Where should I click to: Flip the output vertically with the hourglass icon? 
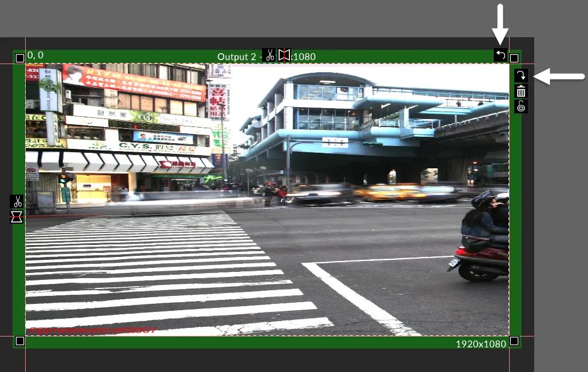tap(17, 216)
